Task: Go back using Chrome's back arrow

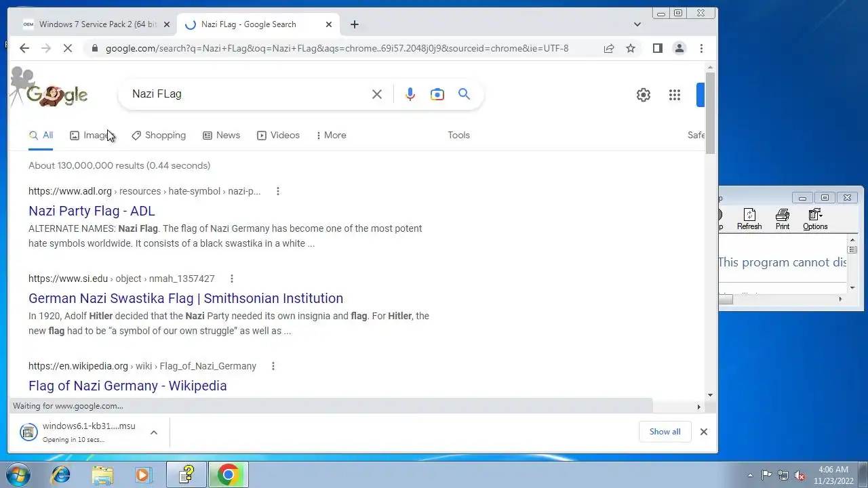Action: 24,48
